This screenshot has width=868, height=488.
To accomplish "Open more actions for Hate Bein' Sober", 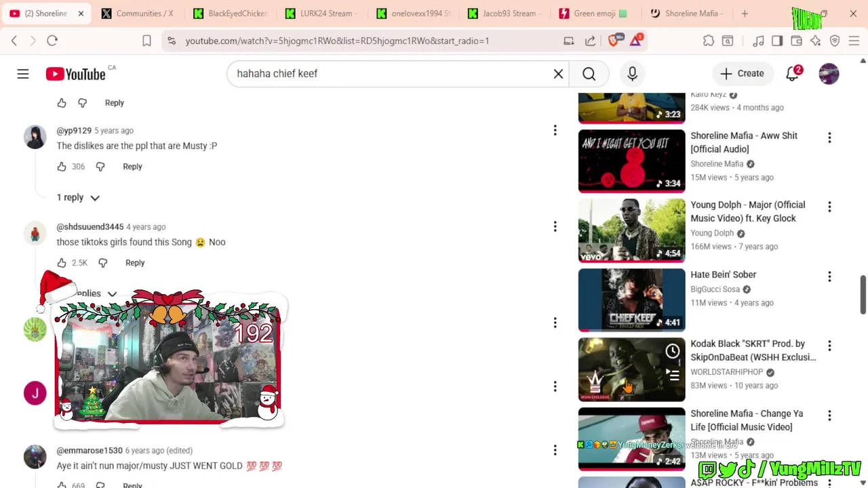I will click(829, 277).
